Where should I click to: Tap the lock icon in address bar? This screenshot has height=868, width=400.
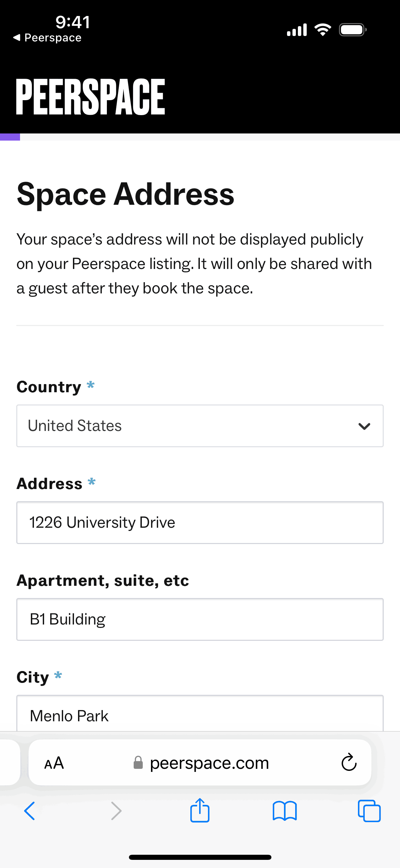(138, 763)
